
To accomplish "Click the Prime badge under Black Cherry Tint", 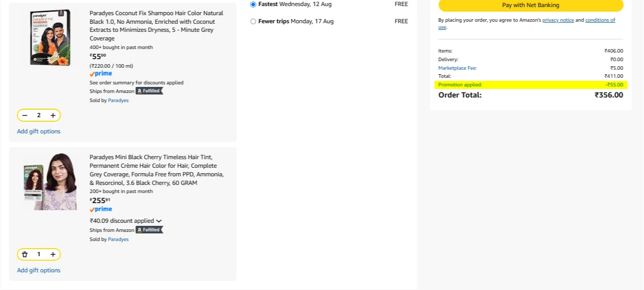I will click(101, 209).
